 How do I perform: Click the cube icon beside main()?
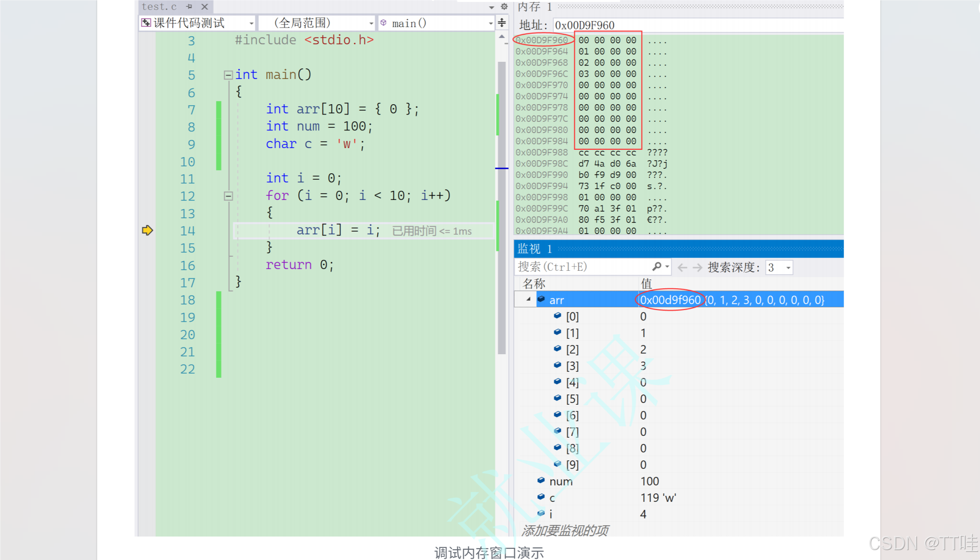384,23
